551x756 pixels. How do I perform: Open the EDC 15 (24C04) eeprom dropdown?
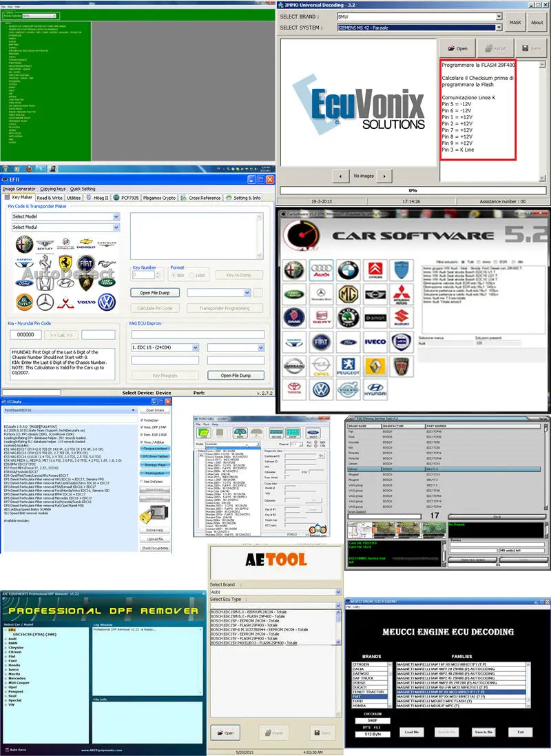tap(196, 347)
